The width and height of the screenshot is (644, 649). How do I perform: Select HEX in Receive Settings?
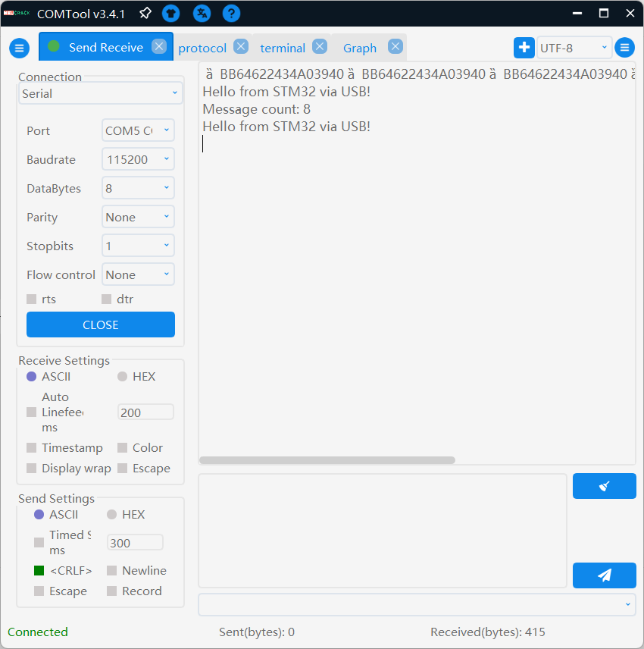[x=122, y=377]
